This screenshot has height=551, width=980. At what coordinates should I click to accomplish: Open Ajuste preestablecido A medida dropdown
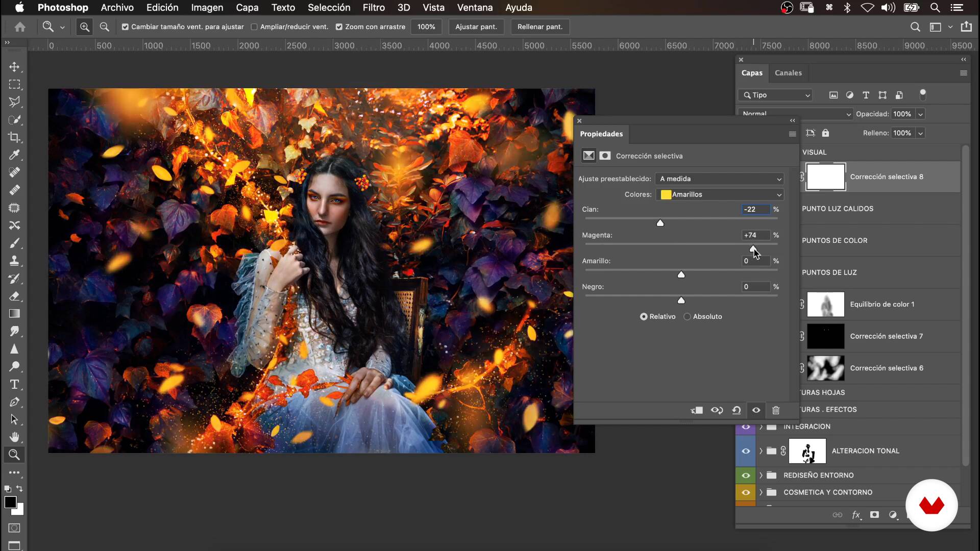coord(720,179)
